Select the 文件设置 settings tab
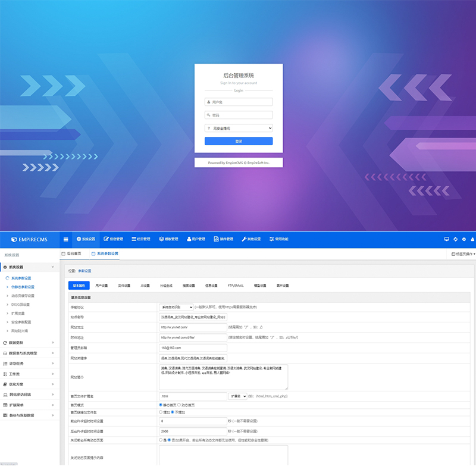The height and width of the screenshot is (476, 476). 124,286
